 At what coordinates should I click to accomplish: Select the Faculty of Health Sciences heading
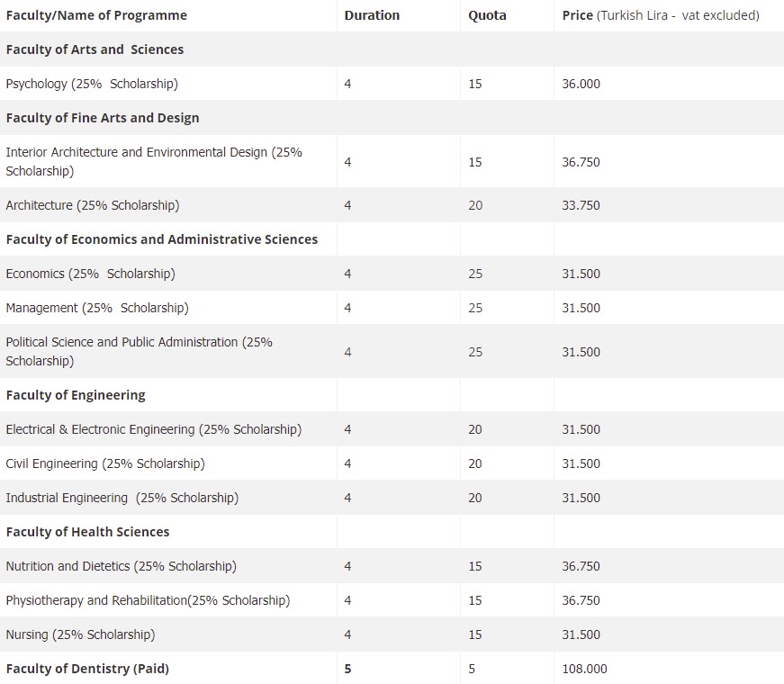[x=87, y=532]
